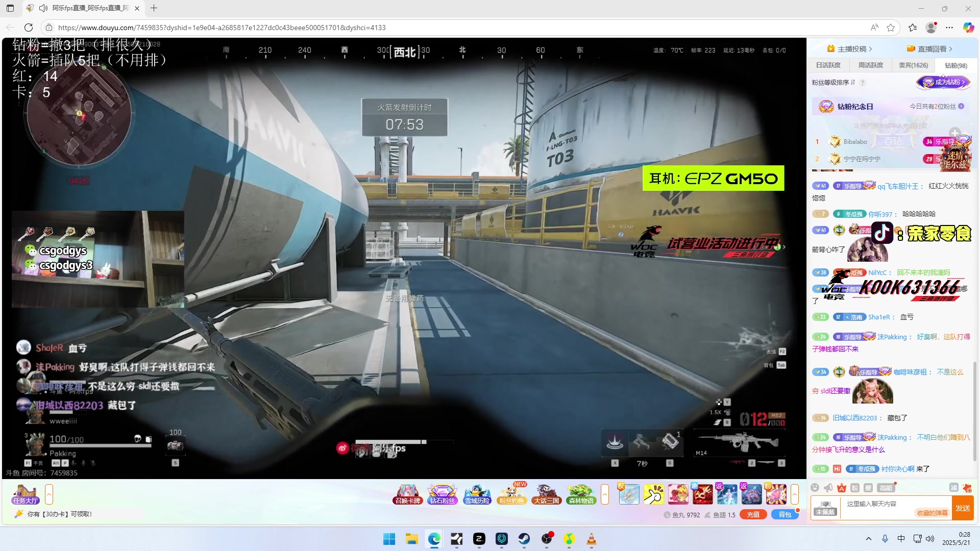Click username Bibalabo in fan ranking
Image resolution: width=980 pixels, height=551 pixels.
(855, 142)
